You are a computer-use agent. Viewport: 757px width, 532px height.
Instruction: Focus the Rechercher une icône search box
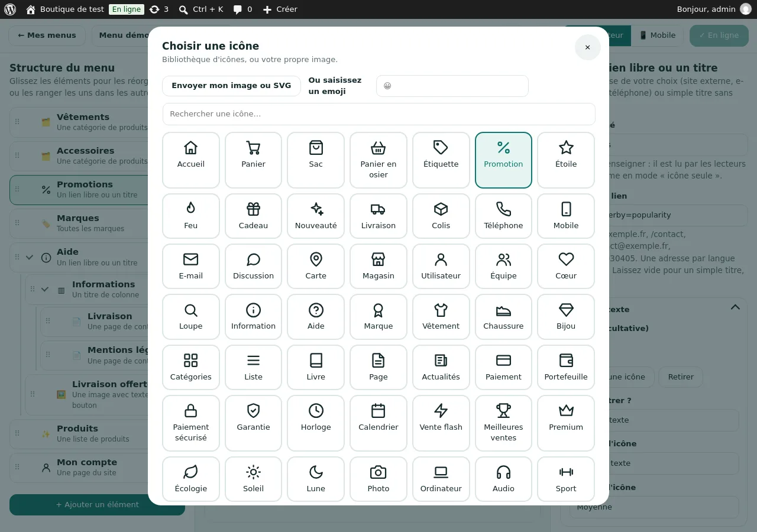coord(379,114)
